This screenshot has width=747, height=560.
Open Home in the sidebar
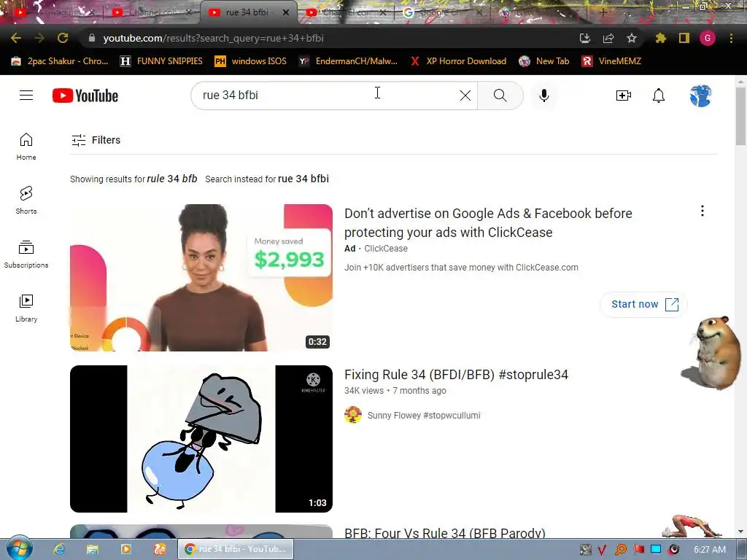(26, 147)
